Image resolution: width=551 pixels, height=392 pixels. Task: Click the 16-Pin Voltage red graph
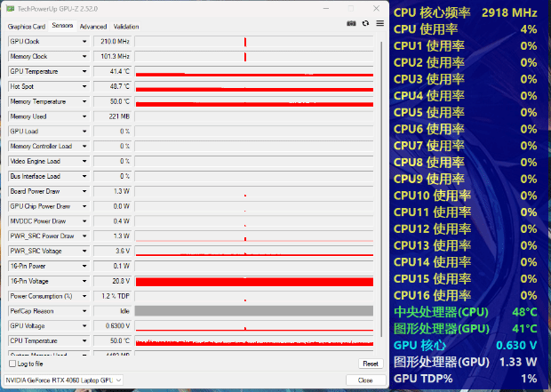pyautogui.click(x=254, y=281)
